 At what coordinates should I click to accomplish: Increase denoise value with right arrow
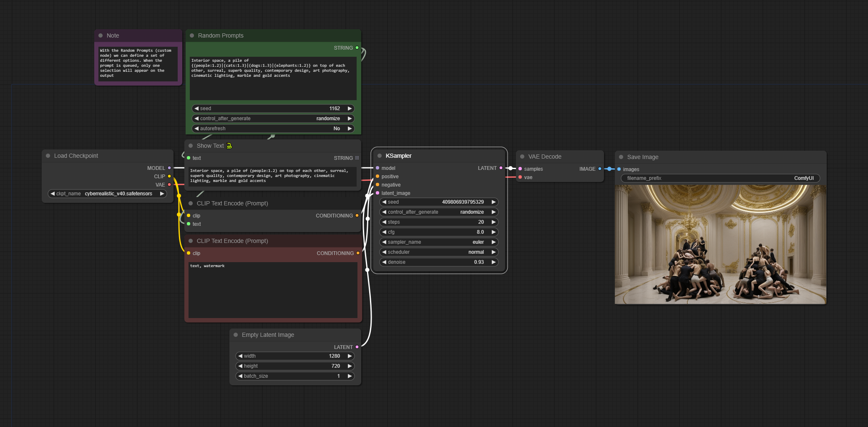click(x=494, y=262)
